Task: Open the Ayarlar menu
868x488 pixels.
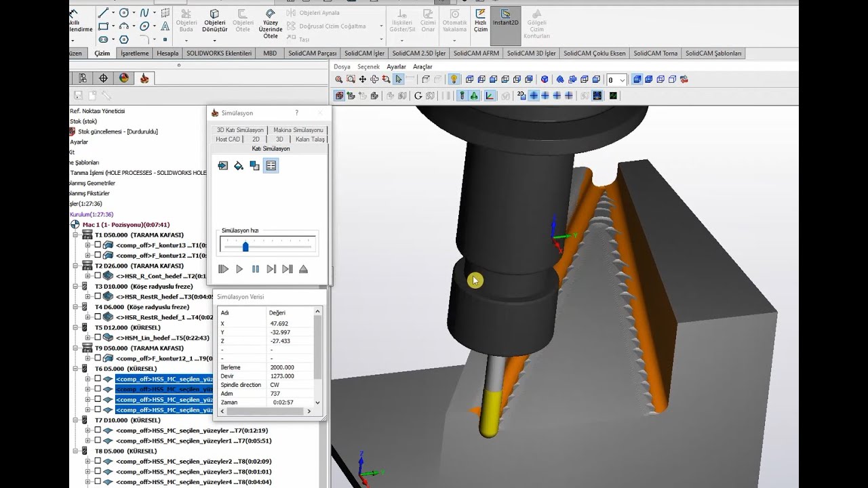Action: pyautogui.click(x=396, y=66)
